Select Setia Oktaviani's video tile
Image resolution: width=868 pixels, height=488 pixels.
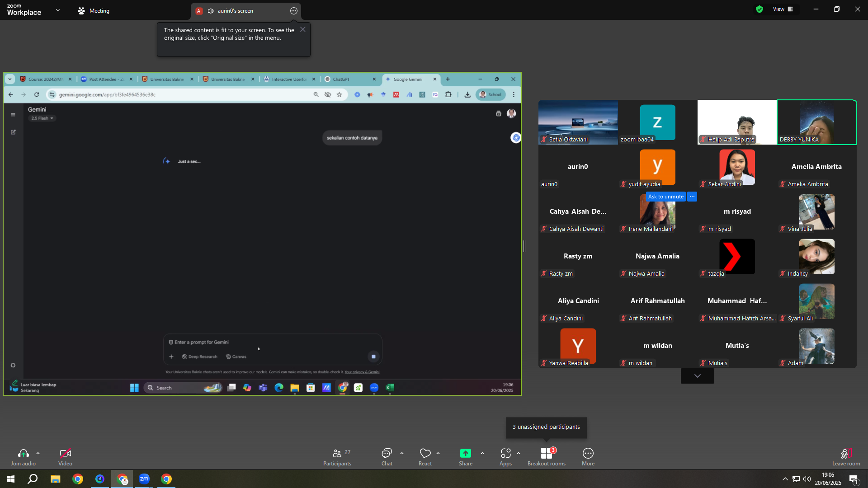[578, 122]
